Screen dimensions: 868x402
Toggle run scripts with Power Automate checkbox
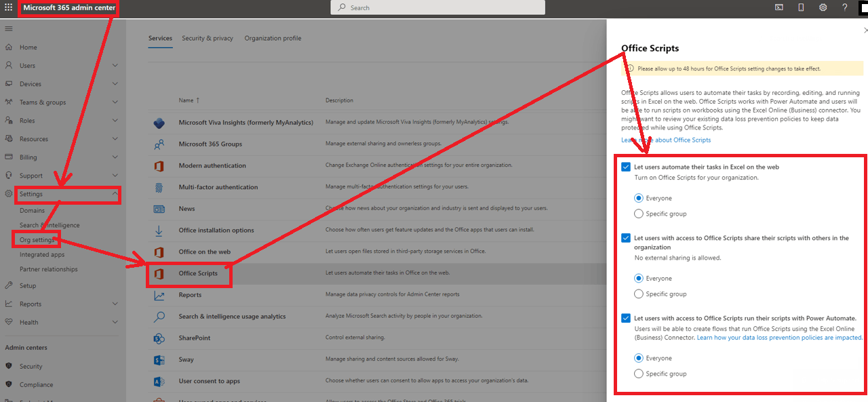click(626, 318)
